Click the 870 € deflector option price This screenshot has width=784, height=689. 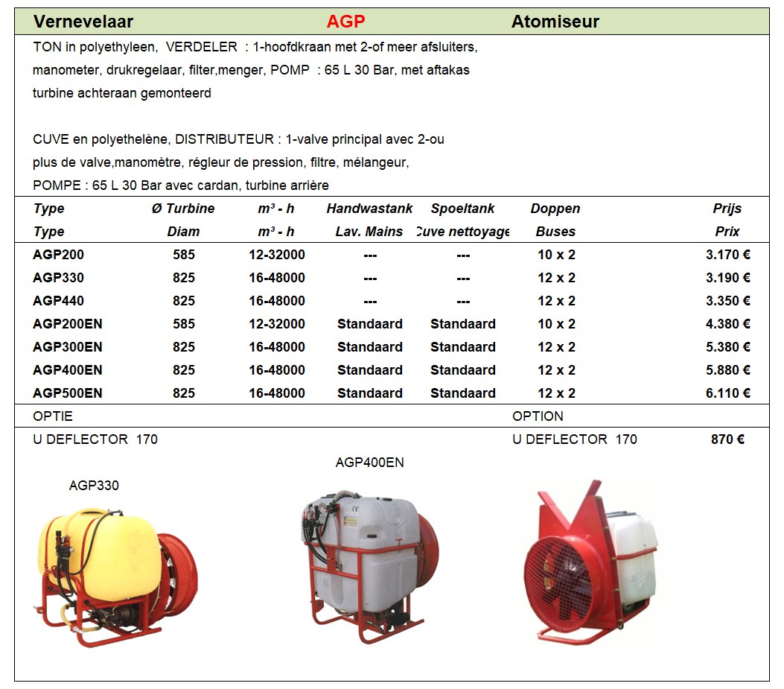(x=727, y=439)
